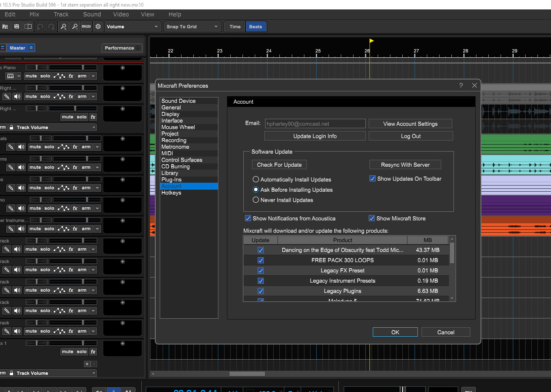Click the Email input field
Image resolution: width=551 pixels, height=392 pixels.
point(315,124)
